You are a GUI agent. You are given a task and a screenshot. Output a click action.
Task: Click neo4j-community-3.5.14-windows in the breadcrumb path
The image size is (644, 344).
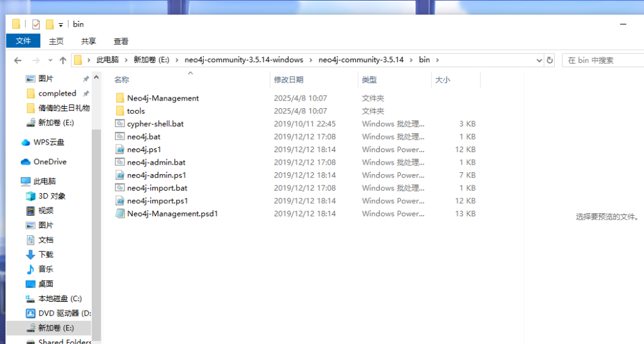(x=243, y=60)
